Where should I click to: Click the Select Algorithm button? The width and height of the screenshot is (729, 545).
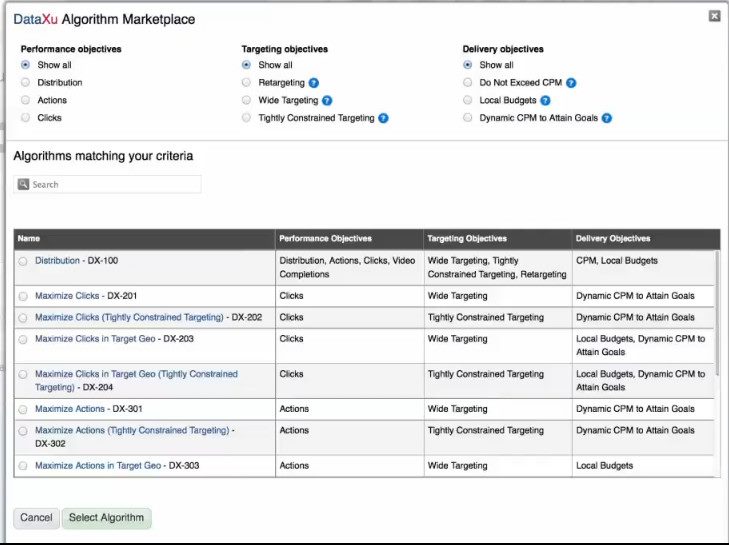point(106,518)
